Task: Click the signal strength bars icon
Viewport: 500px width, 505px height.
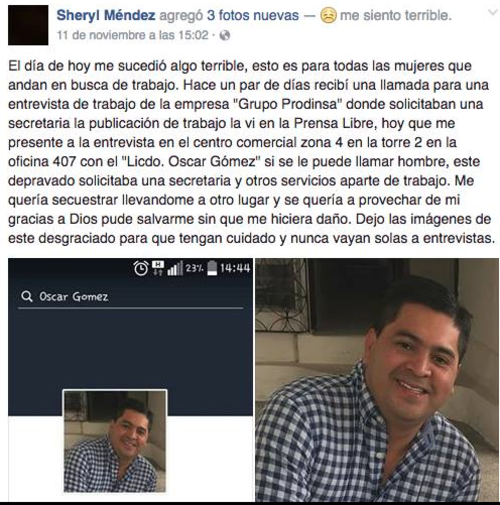Action: (x=175, y=268)
